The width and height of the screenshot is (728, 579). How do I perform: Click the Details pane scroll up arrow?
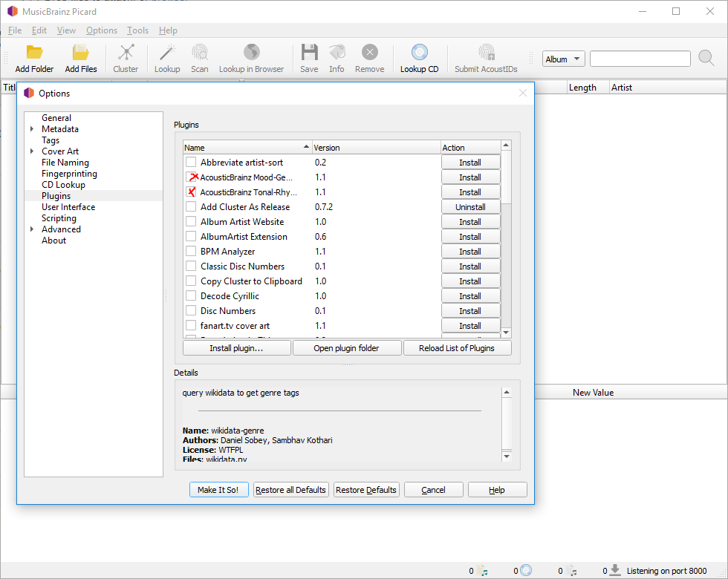(x=507, y=393)
